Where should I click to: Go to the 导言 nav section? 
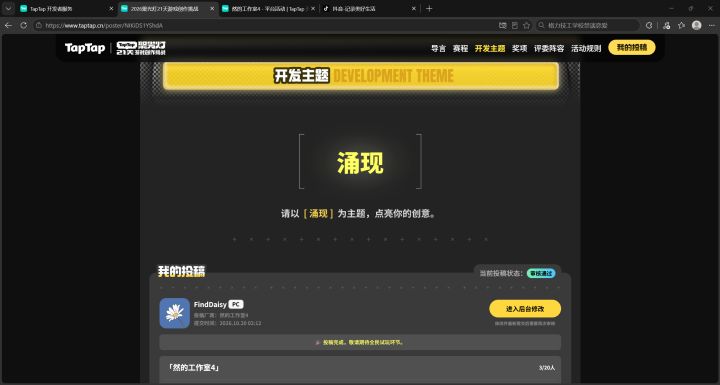438,48
